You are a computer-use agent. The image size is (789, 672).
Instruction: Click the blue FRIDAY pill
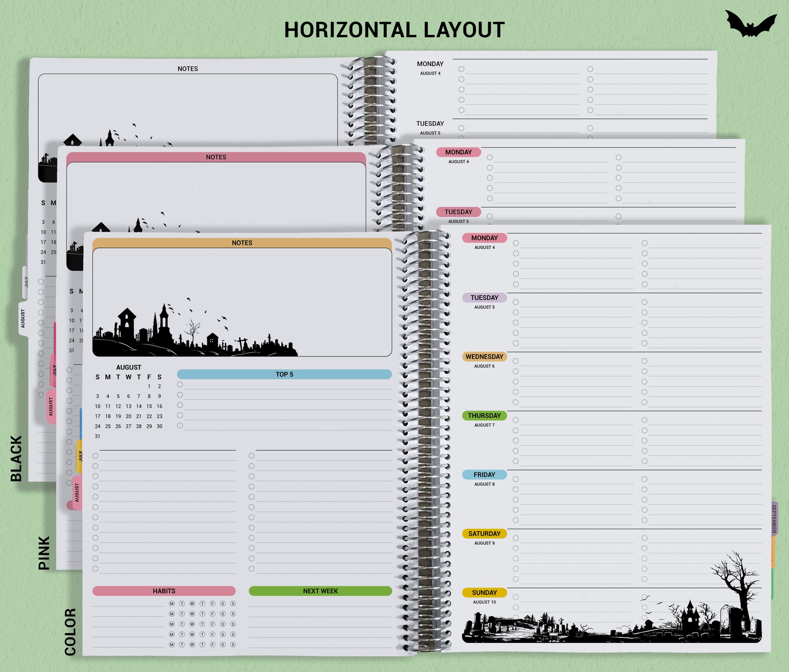(485, 474)
